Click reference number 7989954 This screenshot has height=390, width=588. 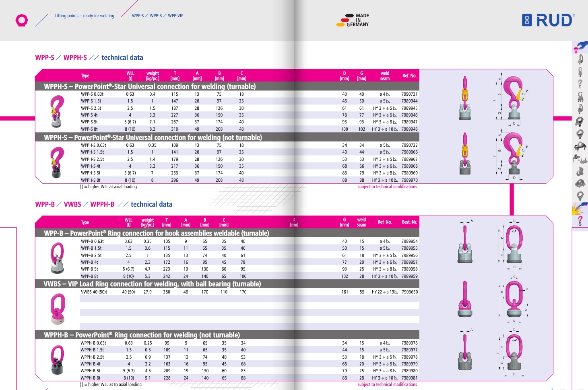(x=409, y=241)
